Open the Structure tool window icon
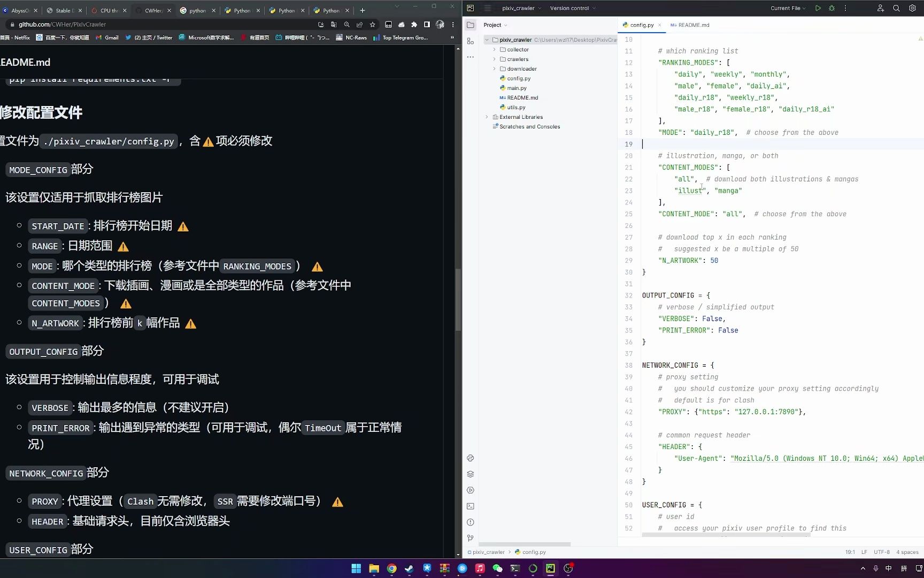This screenshot has width=924, height=578. pos(471,41)
